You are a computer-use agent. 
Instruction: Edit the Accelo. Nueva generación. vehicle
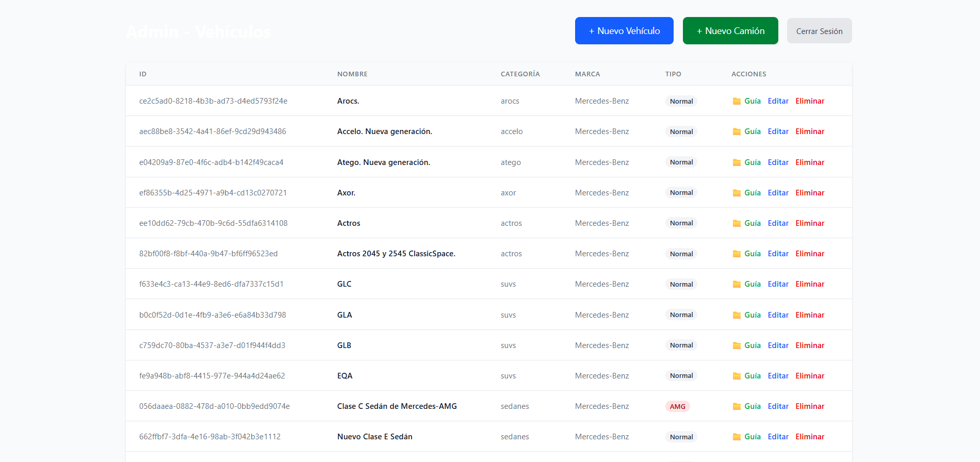[778, 131]
